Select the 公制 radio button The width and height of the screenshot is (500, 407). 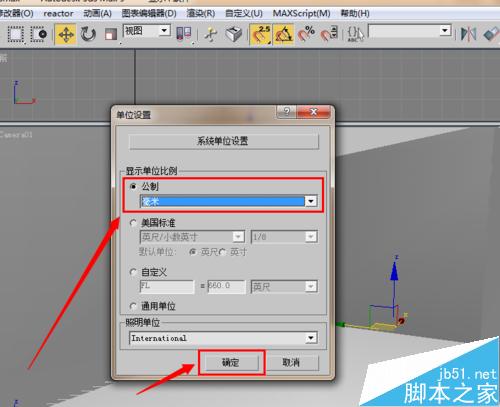point(133,186)
